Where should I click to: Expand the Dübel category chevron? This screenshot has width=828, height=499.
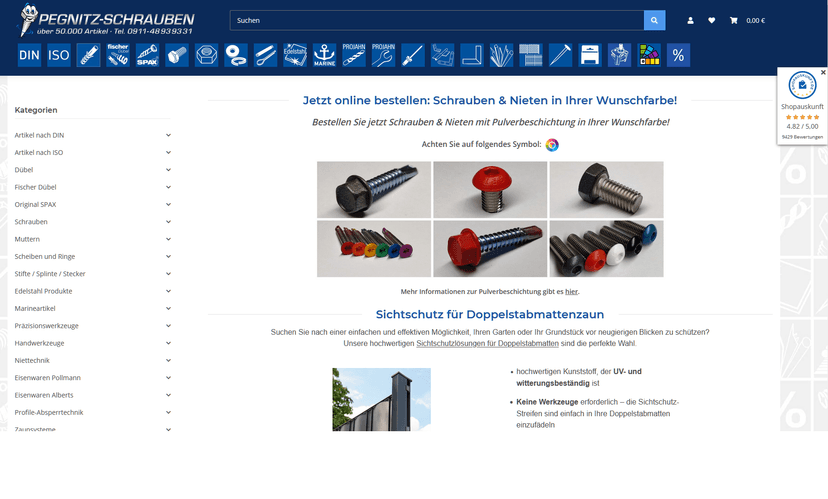[168, 170]
